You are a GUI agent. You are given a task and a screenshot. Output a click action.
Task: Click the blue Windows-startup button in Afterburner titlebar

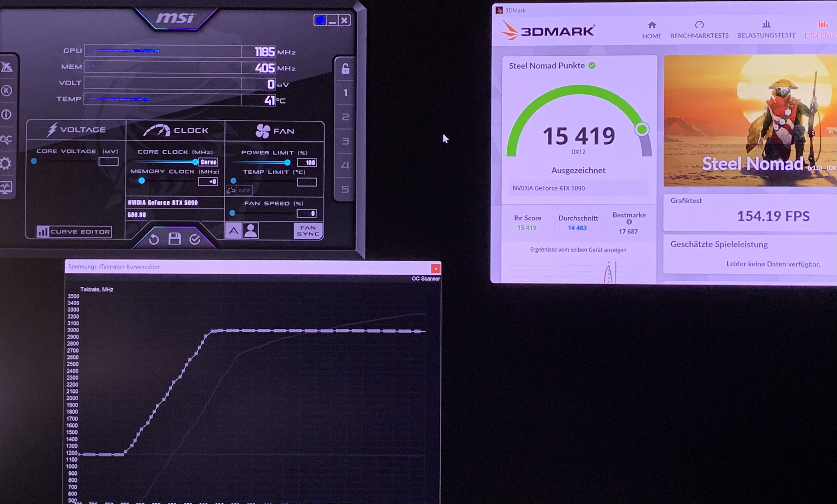[320, 20]
